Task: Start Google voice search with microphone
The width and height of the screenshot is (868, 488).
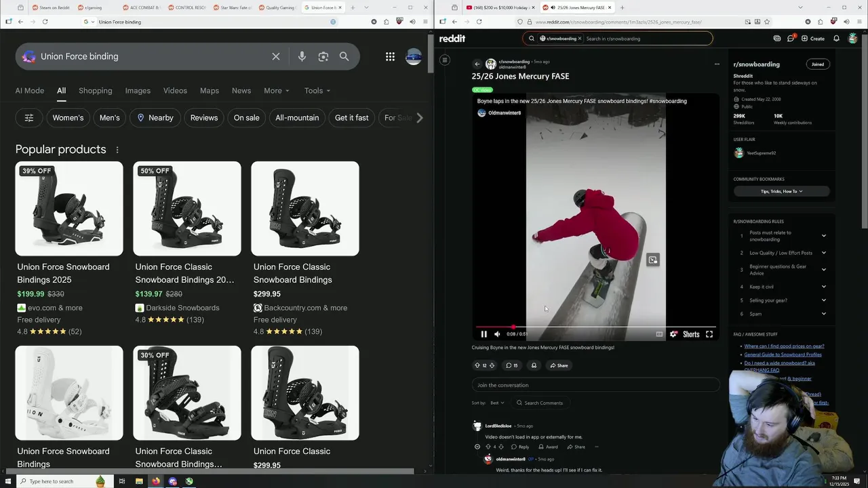Action: [x=302, y=56]
